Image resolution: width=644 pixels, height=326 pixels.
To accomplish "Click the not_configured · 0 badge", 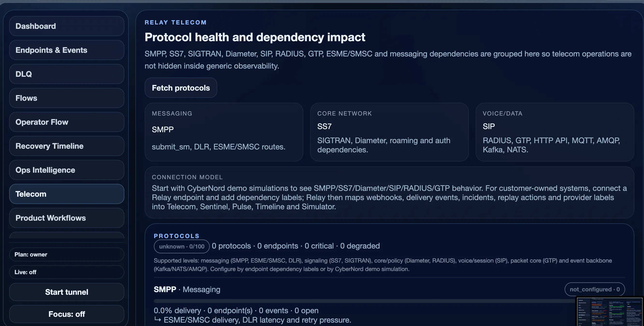I will [595, 289].
